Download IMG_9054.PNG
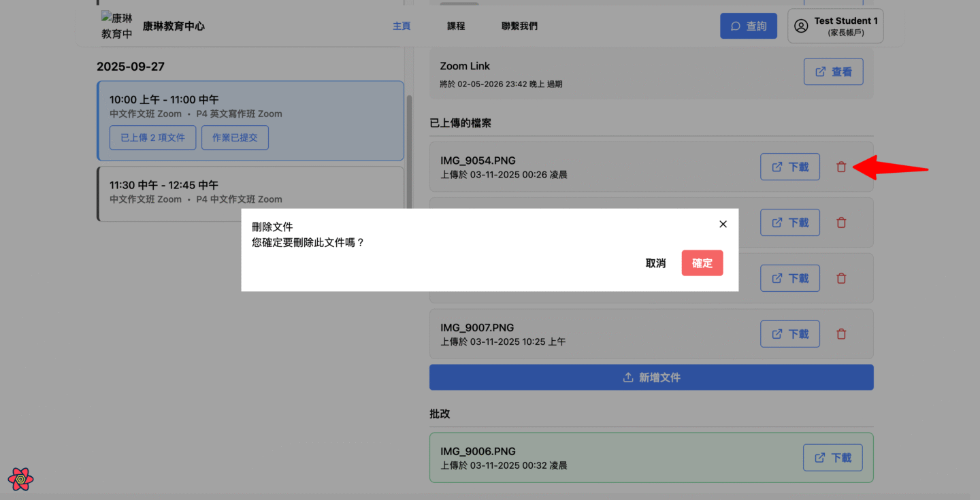This screenshot has width=980, height=500. pyautogui.click(x=789, y=167)
